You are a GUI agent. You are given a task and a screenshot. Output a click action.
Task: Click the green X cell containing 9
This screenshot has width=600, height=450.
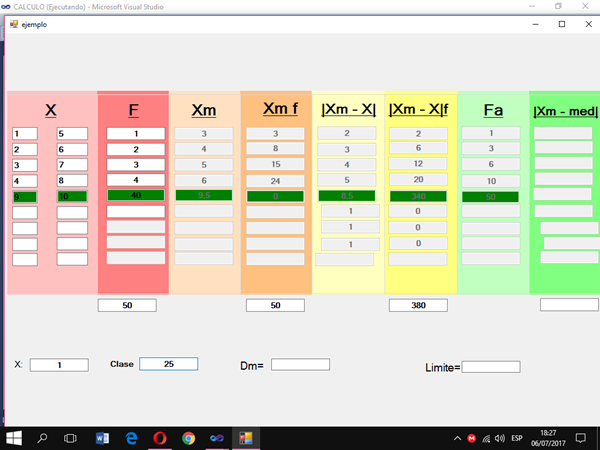click(x=25, y=197)
